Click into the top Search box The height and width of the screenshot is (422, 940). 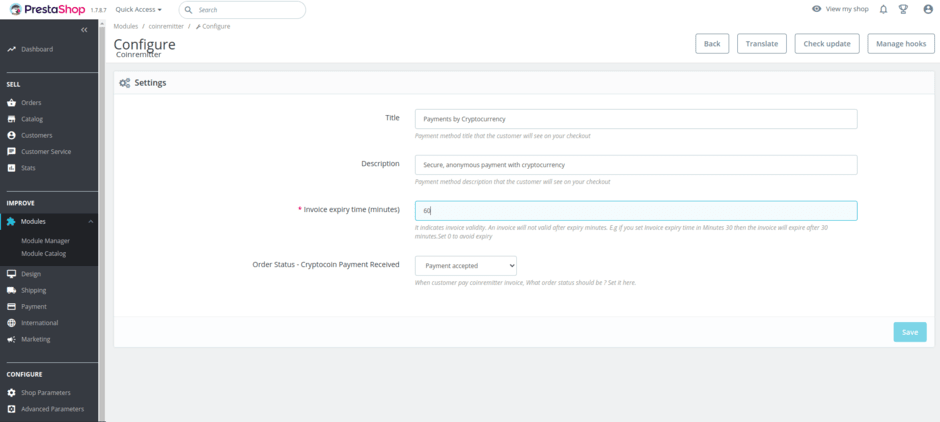[x=242, y=10]
